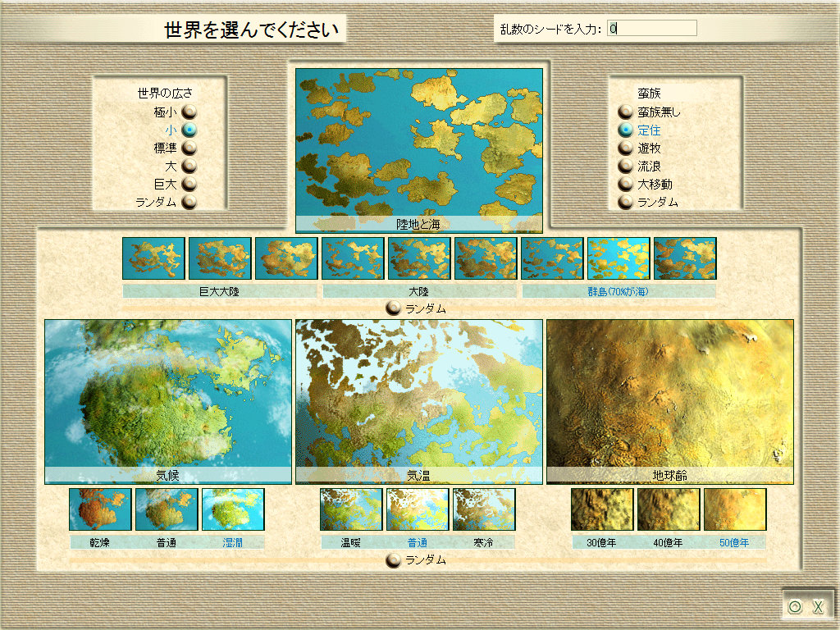Choose the 湿潤 (wet) climate thumbnail
Image resolution: width=840 pixels, height=630 pixels.
tap(233, 509)
